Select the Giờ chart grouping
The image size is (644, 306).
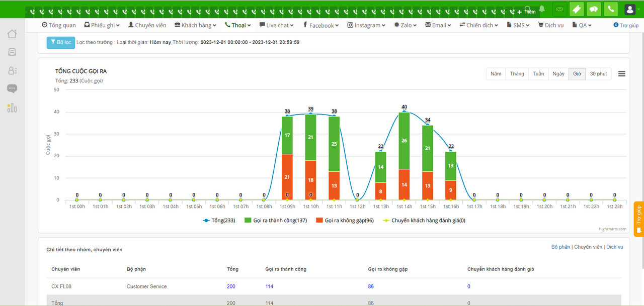pyautogui.click(x=577, y=74)
